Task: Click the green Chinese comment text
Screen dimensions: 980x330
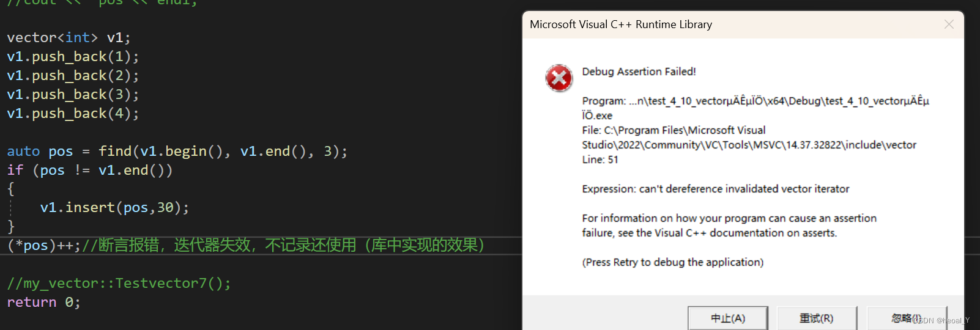Action: click(x=283, y=246)
